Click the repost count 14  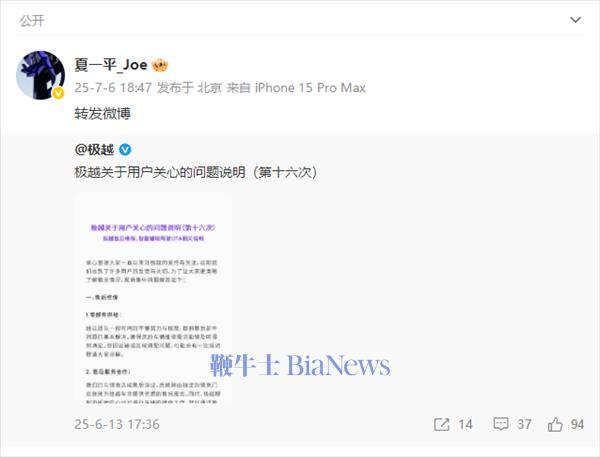click(x=465, y=424)
